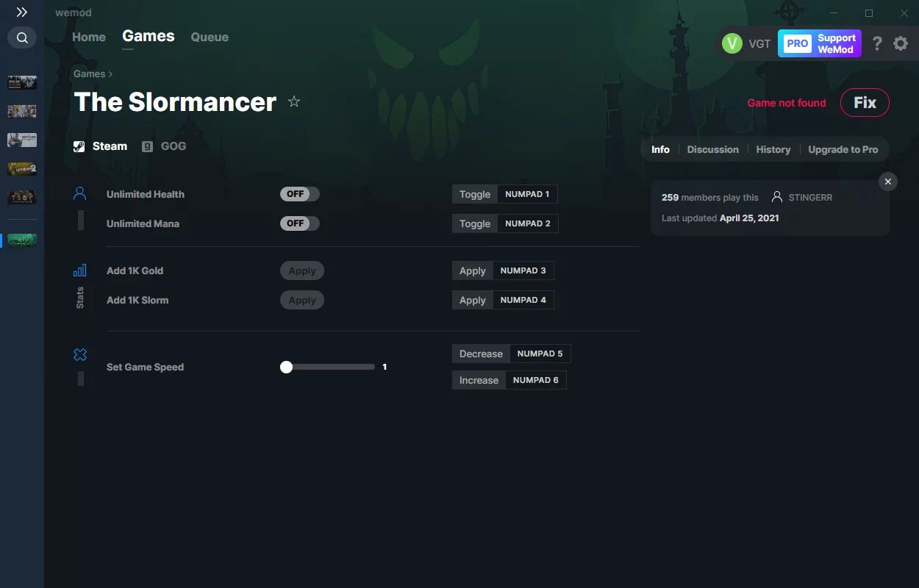This screenshot has height=588, width=919.
Task: Click Increase hotkey label for game speed
Action: pos(479,380)
